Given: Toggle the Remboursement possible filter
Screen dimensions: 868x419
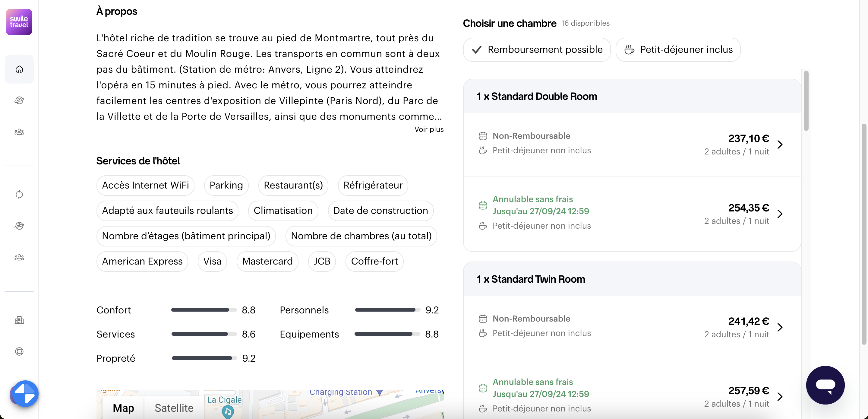Looking at the screenshot, I should point(536,49).
